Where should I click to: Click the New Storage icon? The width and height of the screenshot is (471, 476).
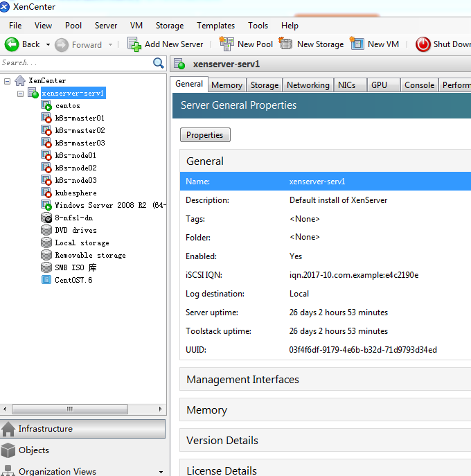coord(285,44)
